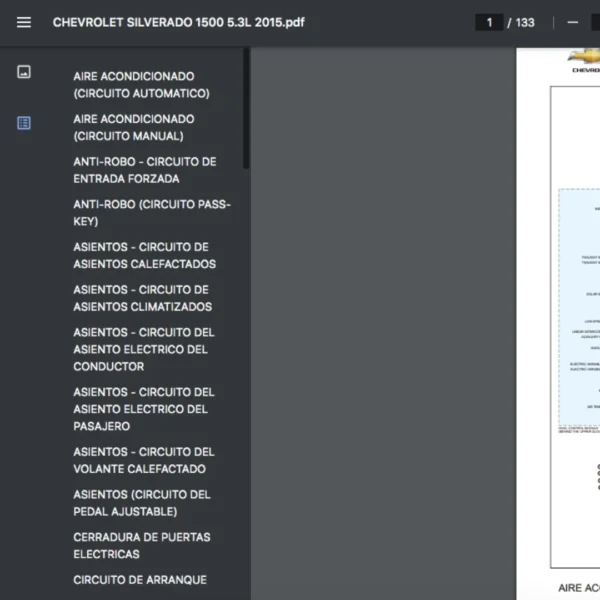Screen dimensions: 600x600
Task: Select the document outline icon
Action: pyautogui.click(x=24, y=123)
